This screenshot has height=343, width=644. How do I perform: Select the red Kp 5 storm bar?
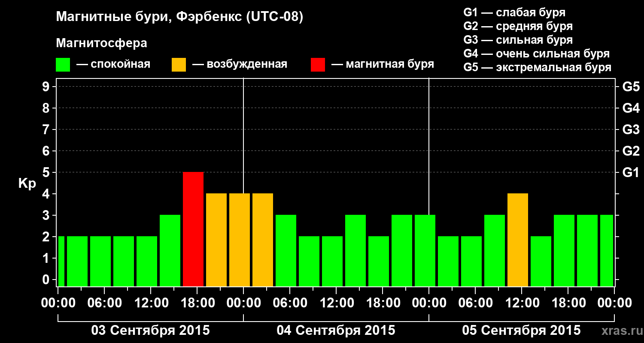tap(193, 229)
